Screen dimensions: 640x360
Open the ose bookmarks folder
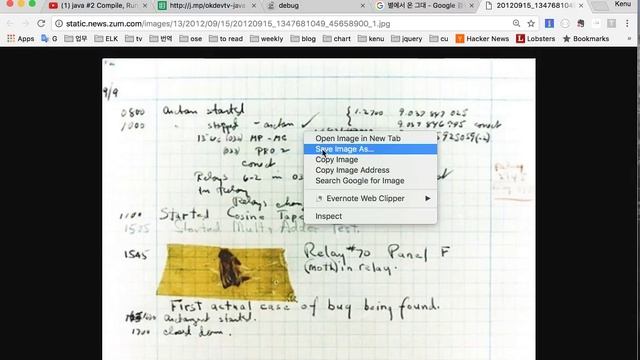pyautogui.click(x=191, y=39)
